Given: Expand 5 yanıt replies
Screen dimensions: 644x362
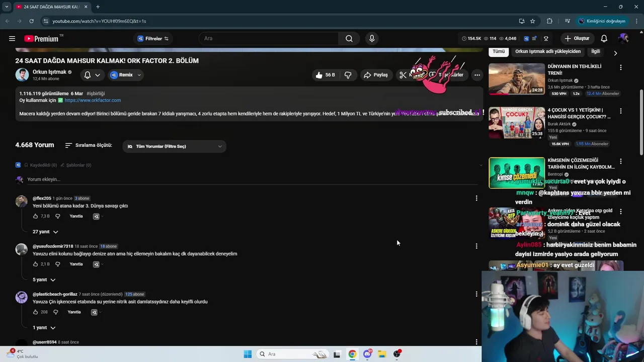Looking at the screenshot, I should pos(44,280).
